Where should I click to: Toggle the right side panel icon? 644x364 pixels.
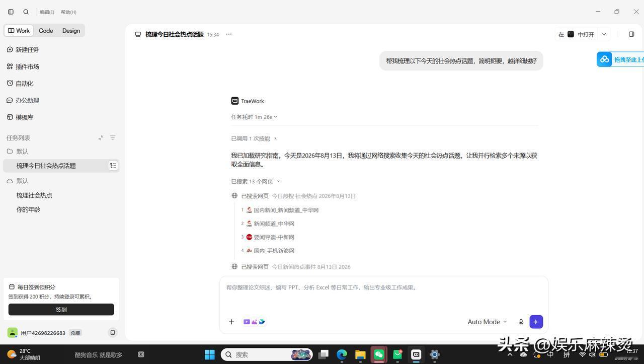(631, 34)
